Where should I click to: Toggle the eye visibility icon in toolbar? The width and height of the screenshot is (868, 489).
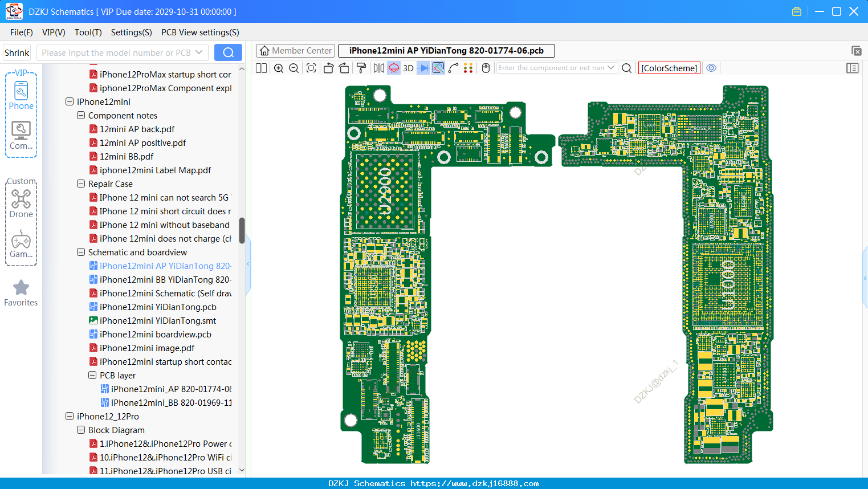point(711,68)
